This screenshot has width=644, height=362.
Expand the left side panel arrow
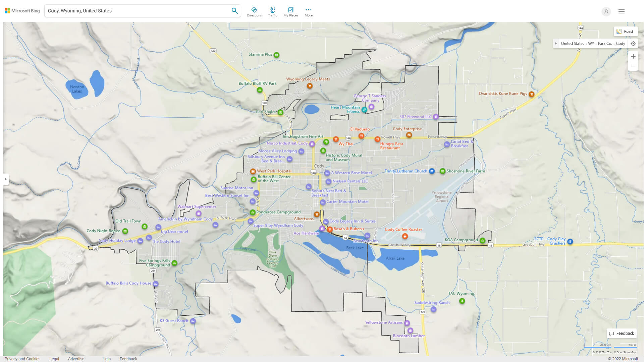click(x=6, y=180)
